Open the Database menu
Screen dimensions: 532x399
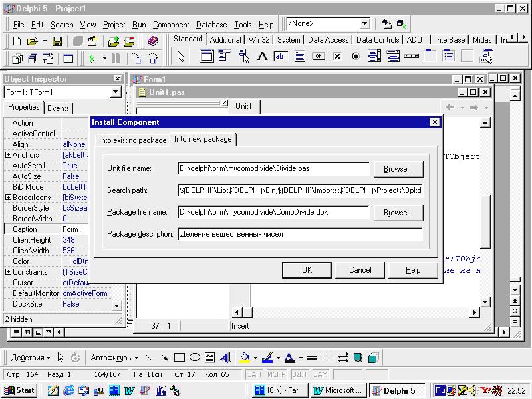coord(211,25)
